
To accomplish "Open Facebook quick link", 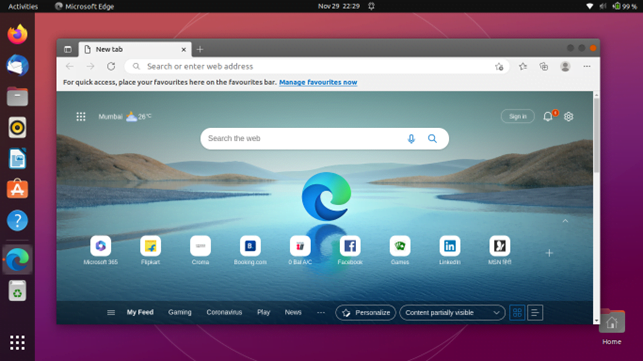I will coord(350,250).
